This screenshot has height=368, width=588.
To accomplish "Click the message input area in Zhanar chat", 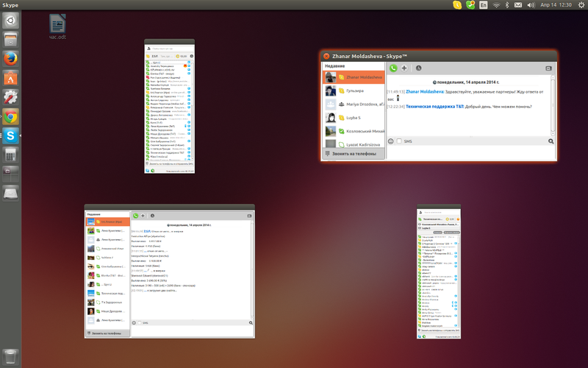I will 471,153.
